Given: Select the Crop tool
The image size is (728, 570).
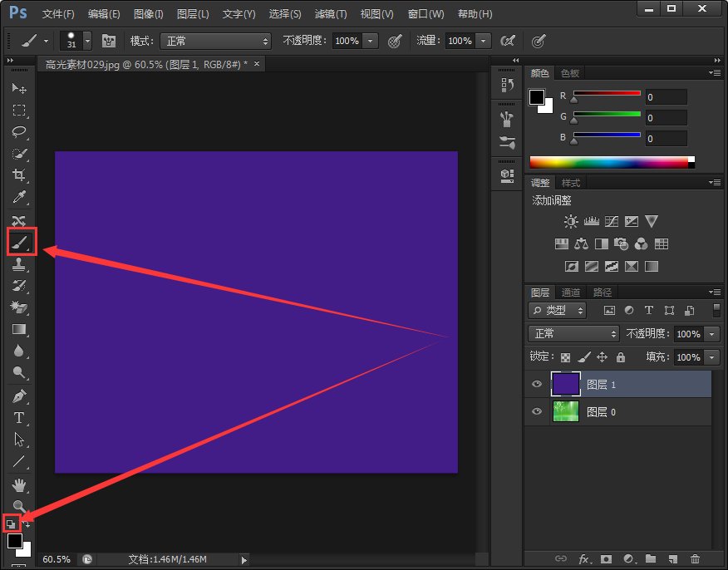Looking at the screenshot, I should click(19, 175).
